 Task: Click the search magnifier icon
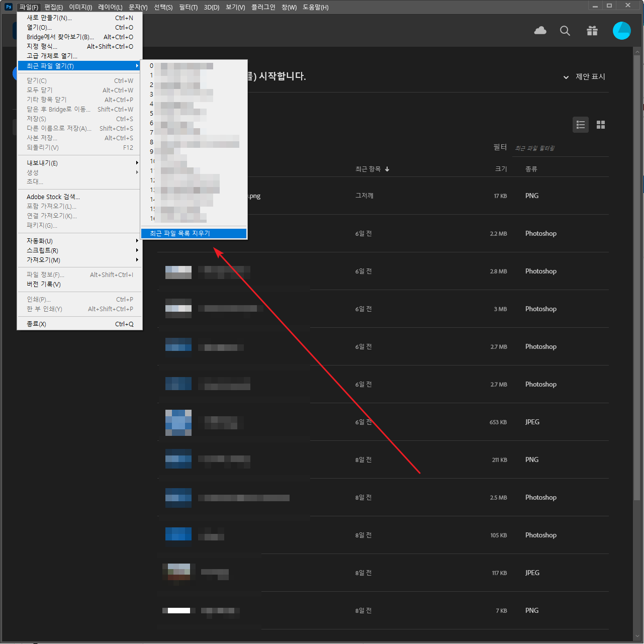coord(565,31)
